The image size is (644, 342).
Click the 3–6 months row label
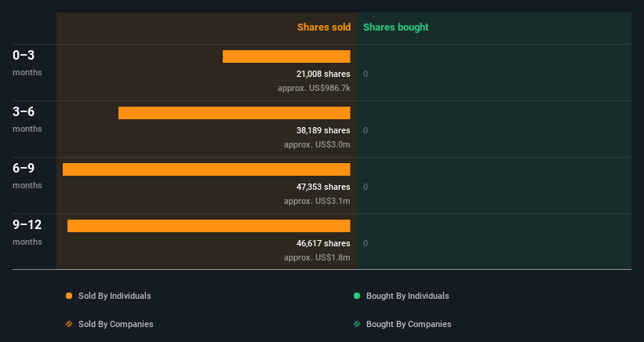[x=27, y=119]
